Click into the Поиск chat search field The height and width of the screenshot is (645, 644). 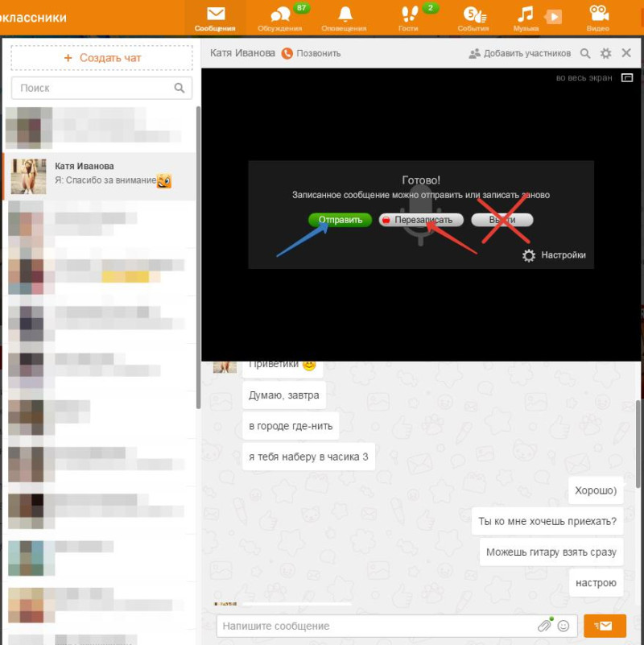101,88
